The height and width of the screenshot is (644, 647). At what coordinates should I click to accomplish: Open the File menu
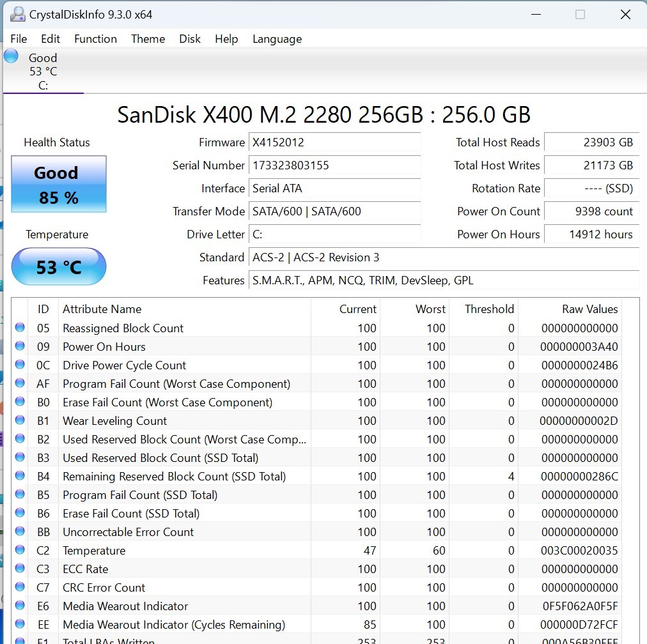pos(19,39)
